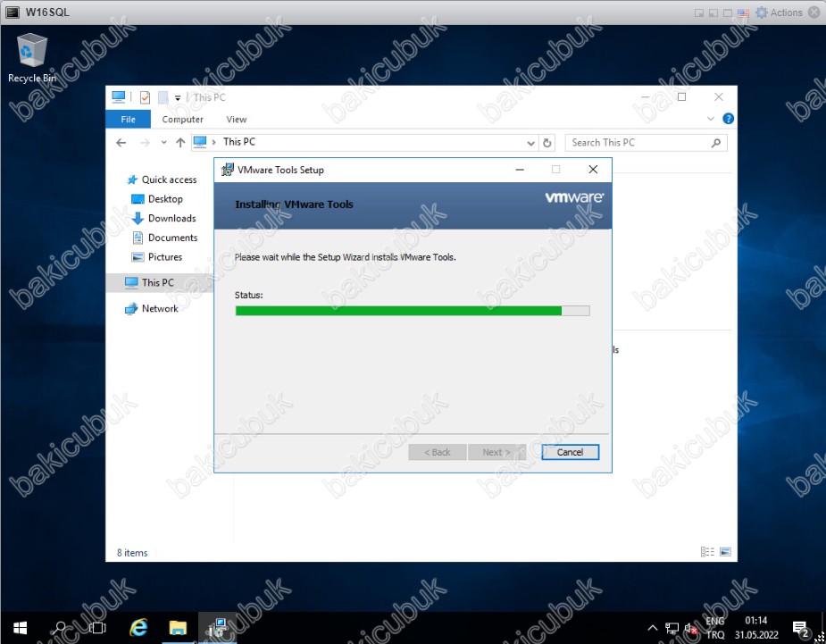Click the VMware Tools installer taskbar icon
This screenshot has width=826, height=644.
[215, 628]
